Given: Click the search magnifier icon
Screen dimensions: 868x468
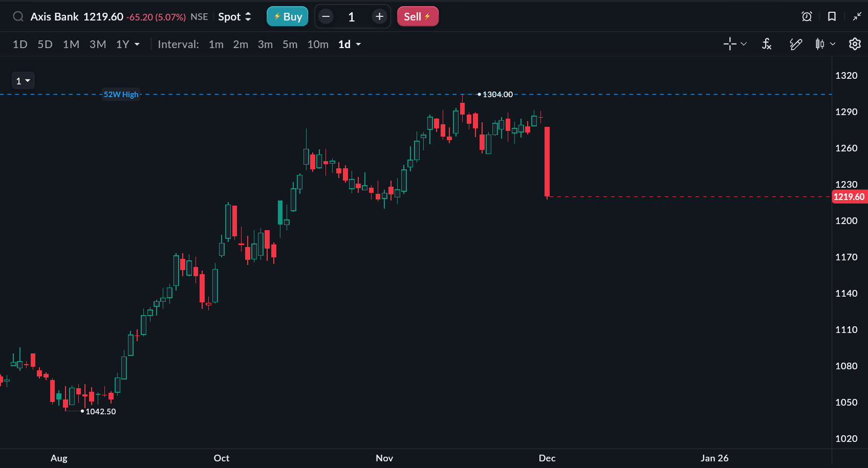Looking at the screenshot, I should [18, 16].
